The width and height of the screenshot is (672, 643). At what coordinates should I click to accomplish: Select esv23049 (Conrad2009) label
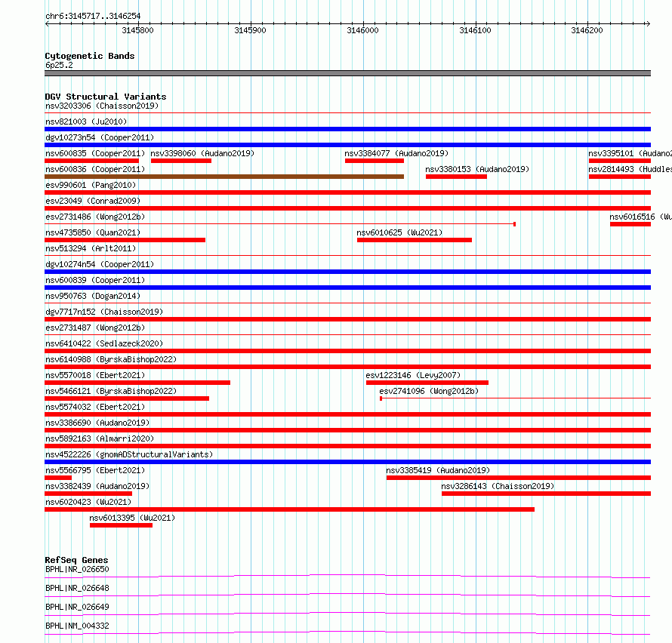click(x=93, y=201)
